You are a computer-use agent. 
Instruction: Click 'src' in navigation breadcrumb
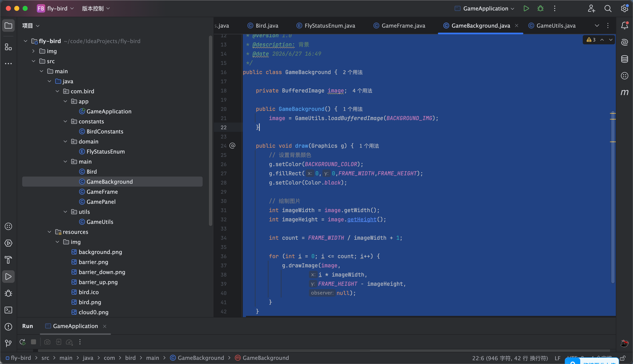point(45,358)
